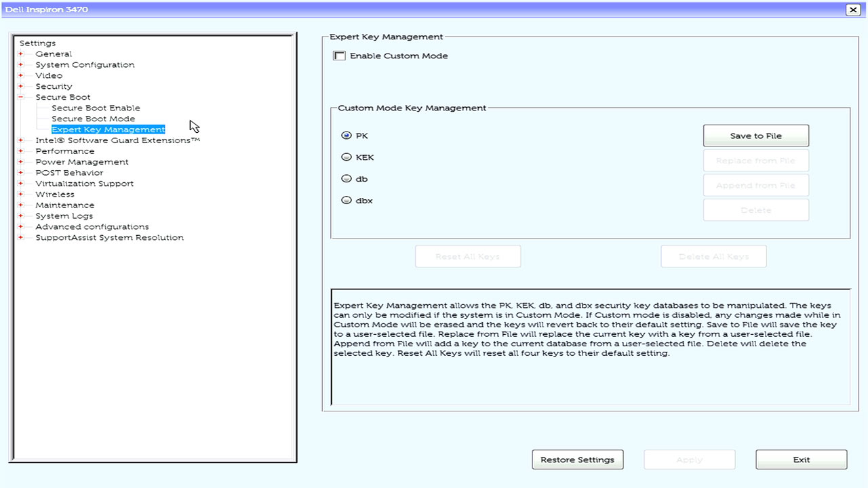868x488 pixels.
Task: Exit the BIOS setup
Action: 801,460
